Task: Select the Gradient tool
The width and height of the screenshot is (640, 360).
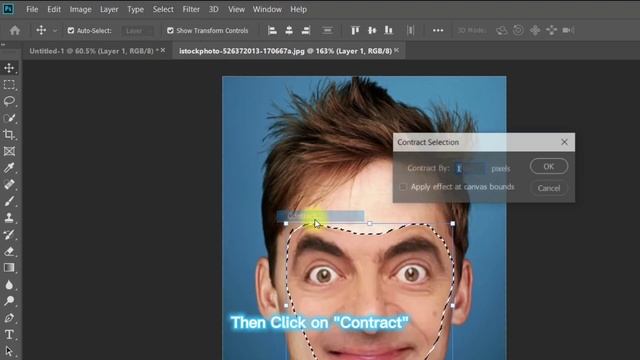Action: pos(9,268)
